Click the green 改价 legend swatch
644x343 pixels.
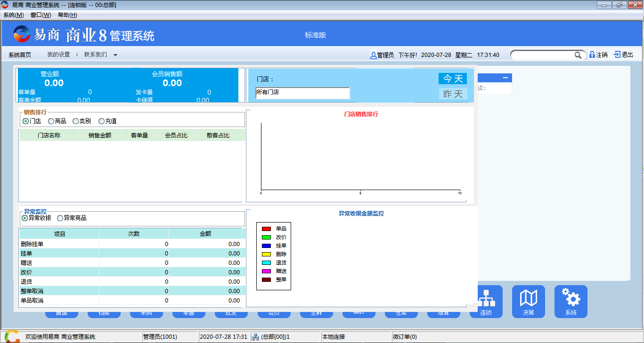click(266, 237)
